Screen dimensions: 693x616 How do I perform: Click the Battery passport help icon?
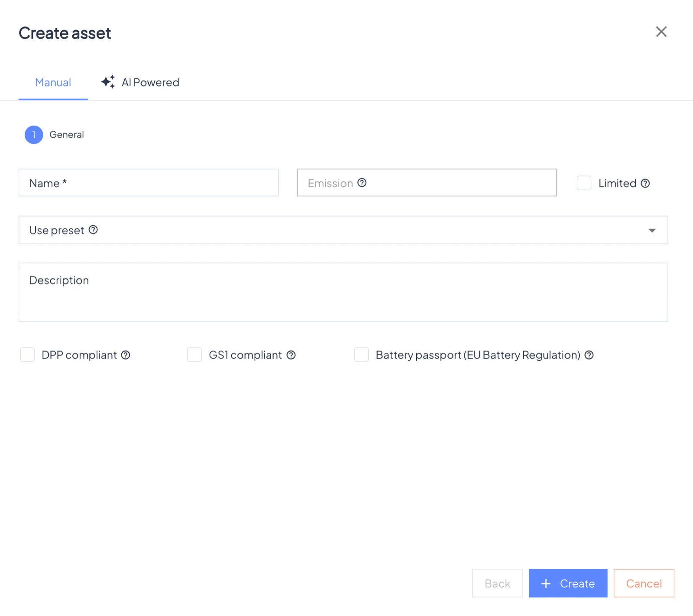[x=589, y=355]
